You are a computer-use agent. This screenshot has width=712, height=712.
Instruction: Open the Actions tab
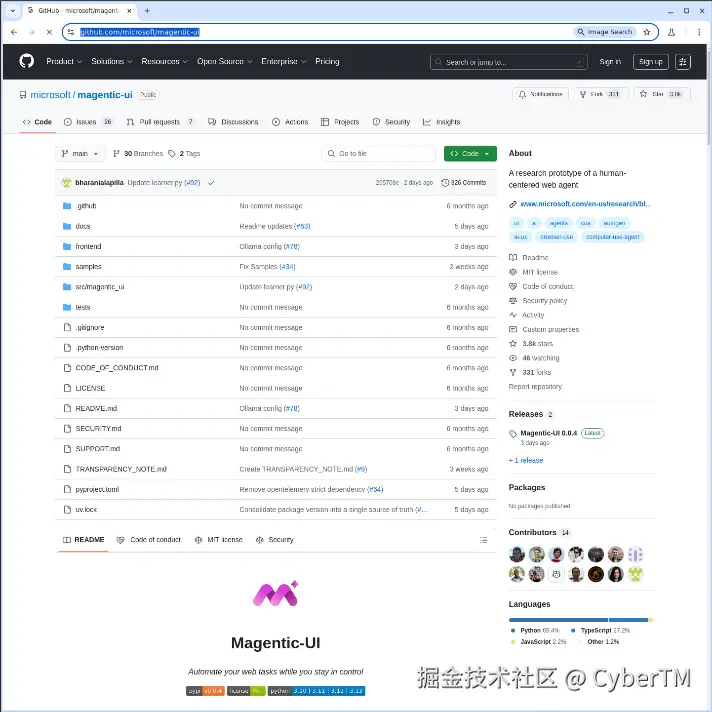coord(290,122)
